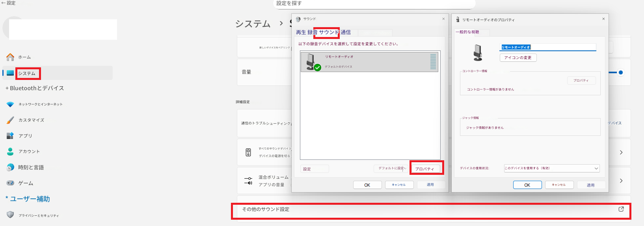Viewport: 644px width, 226px height.
Task: Select リモートオーディオ device in recording list
Action: point(370,62)
